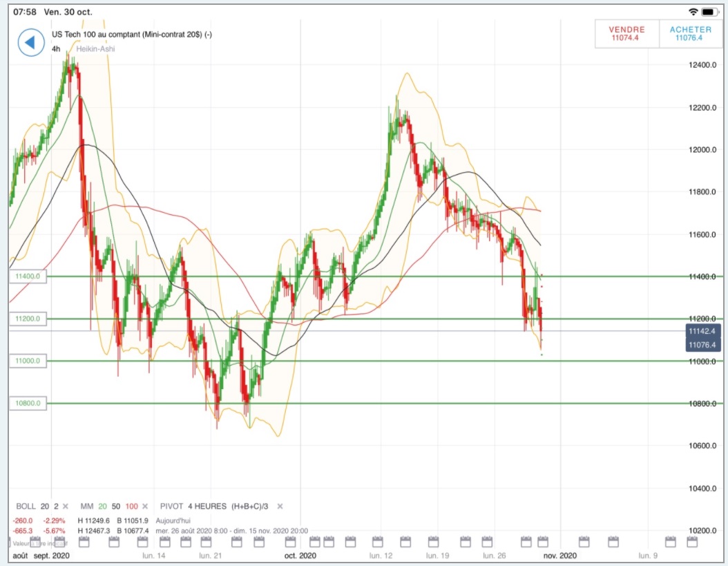
Task: Select the 11000.0 horizontal level label
Action: click(x=28, y=361)
